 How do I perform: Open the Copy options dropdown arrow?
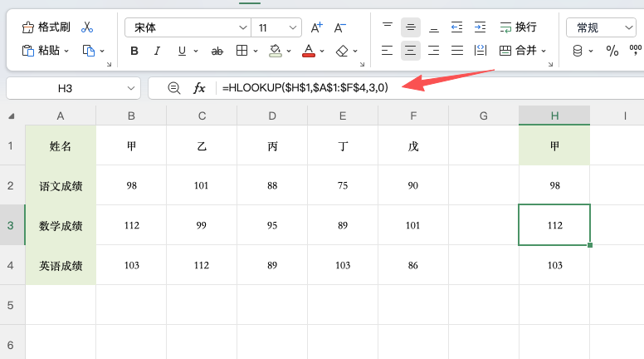(x=102, y=51)
